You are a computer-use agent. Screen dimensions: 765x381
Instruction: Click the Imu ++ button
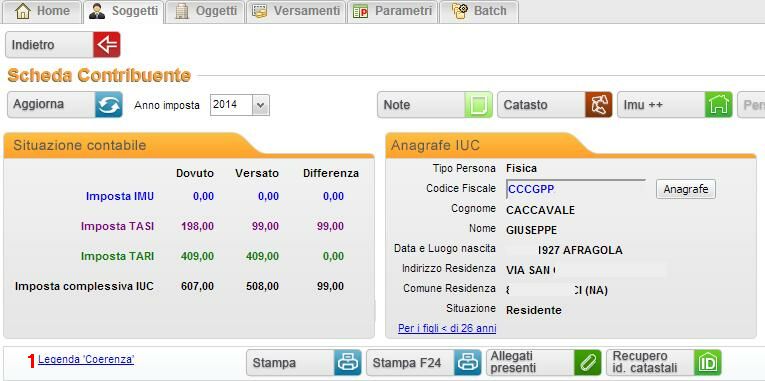coord(675,105)
